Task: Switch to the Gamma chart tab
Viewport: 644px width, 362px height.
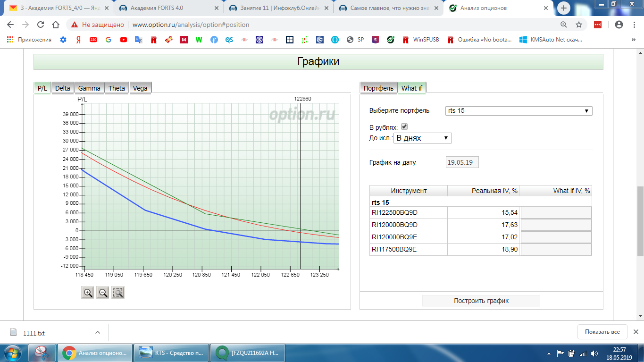Action: [x=89, y=88]
